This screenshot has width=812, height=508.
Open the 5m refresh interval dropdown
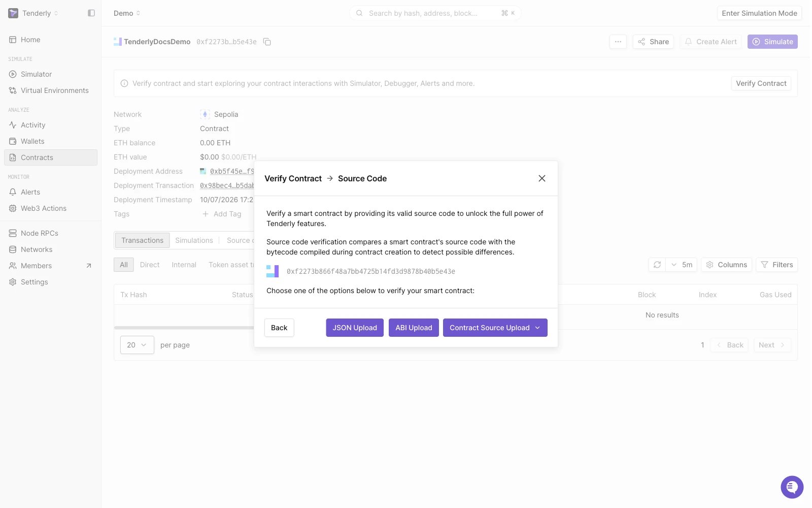[x=682, y=265]
